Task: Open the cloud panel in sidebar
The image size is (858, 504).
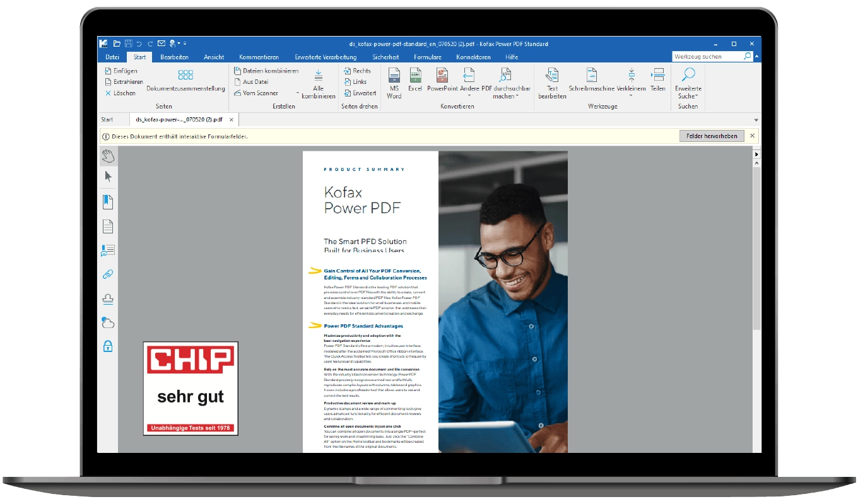Action: (108, 322)
